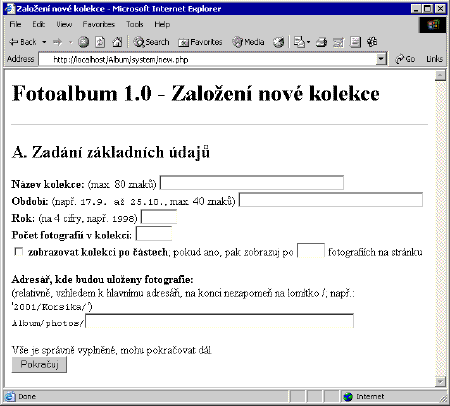Open the Back button history dropdown arrow

tap(44, 42)
